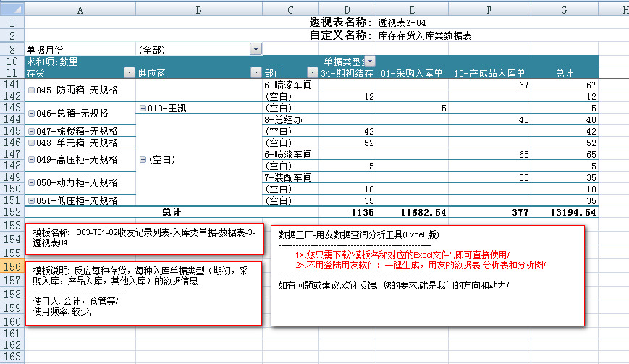
Task: Select the 模板名称 text box
Action: 141,238
